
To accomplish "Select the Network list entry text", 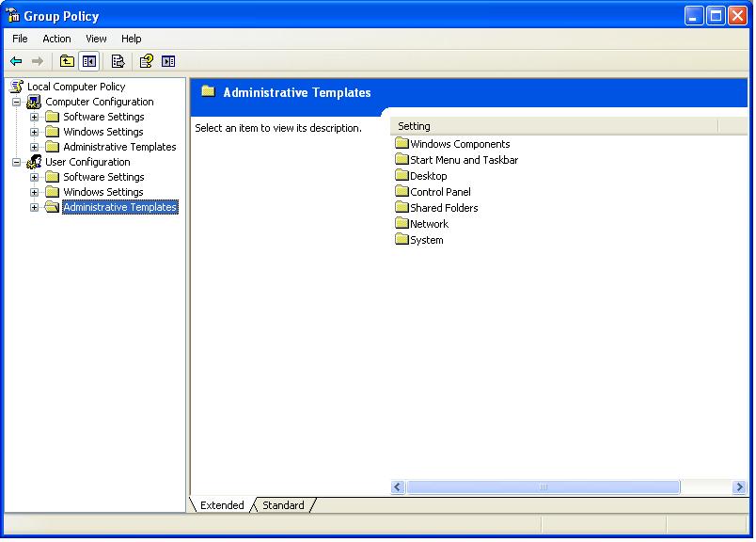I will pos(429,224).
